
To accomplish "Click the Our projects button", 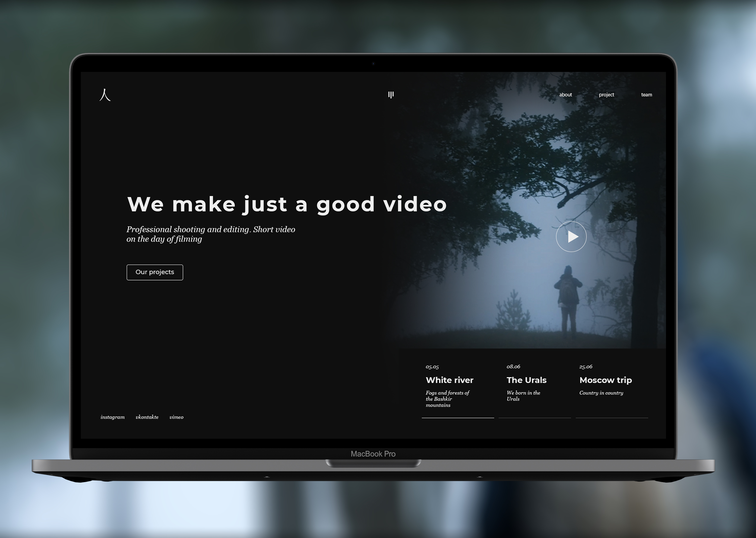I will click(155, 272).
